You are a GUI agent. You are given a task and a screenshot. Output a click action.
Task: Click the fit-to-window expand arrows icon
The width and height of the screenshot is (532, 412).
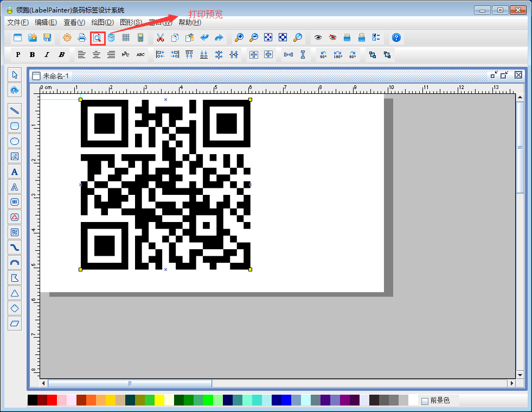pos(268,37)
